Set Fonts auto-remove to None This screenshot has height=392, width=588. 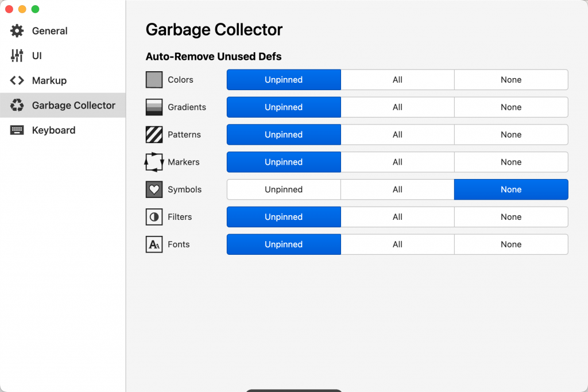click(511, 244)
